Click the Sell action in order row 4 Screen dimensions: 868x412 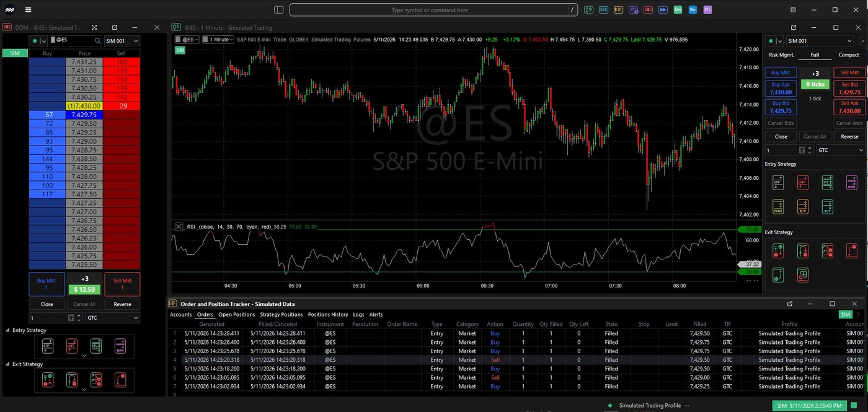pyautogui.click(x=495, y=359)
